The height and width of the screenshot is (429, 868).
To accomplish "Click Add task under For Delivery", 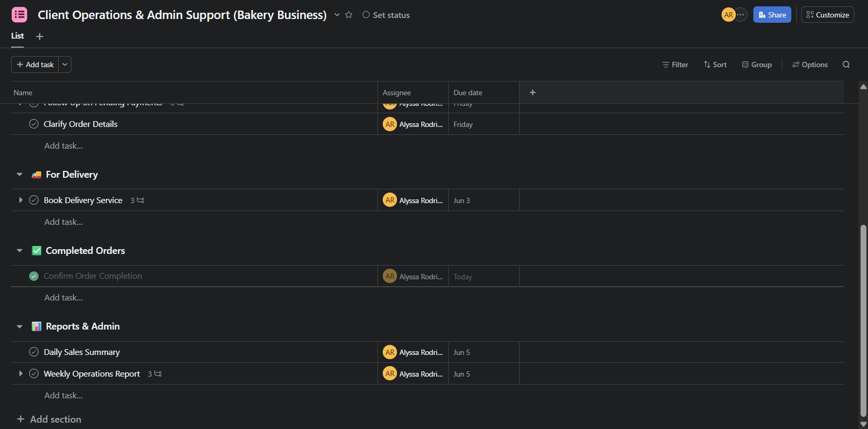I will coord(63,222).
